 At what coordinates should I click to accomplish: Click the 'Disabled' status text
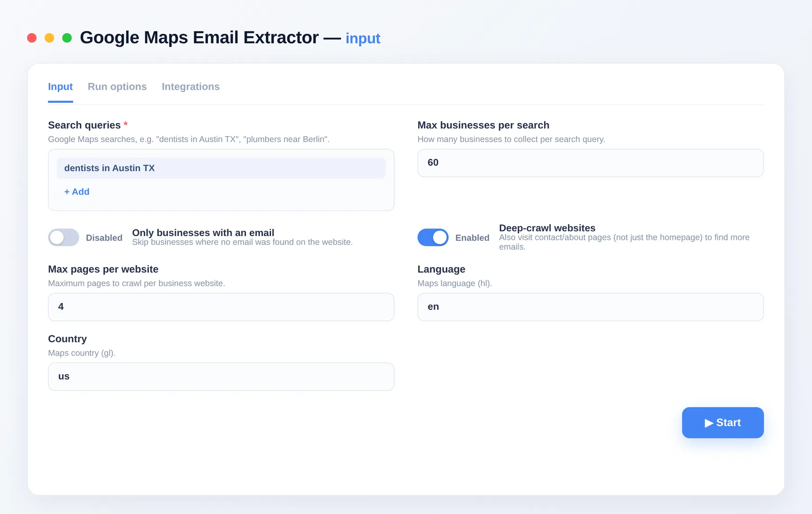(x=104, y=238)
